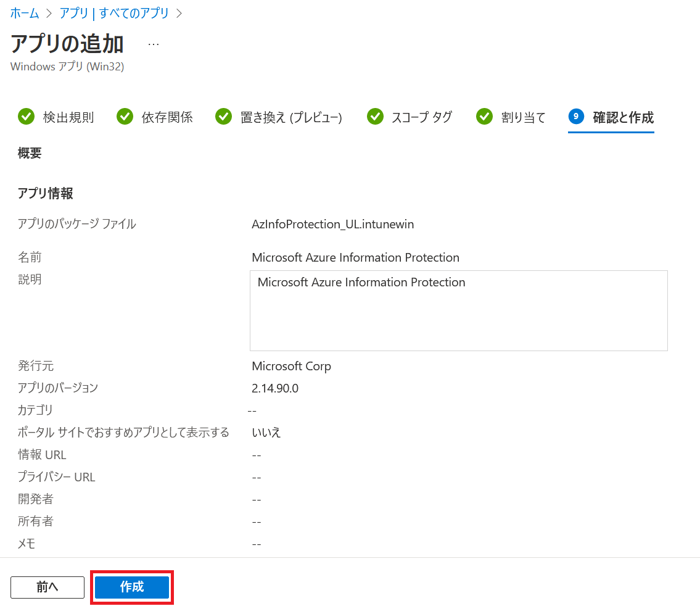Click the アプリのパッケージ ファイル label
700x606 pixels.
point(77,224)
